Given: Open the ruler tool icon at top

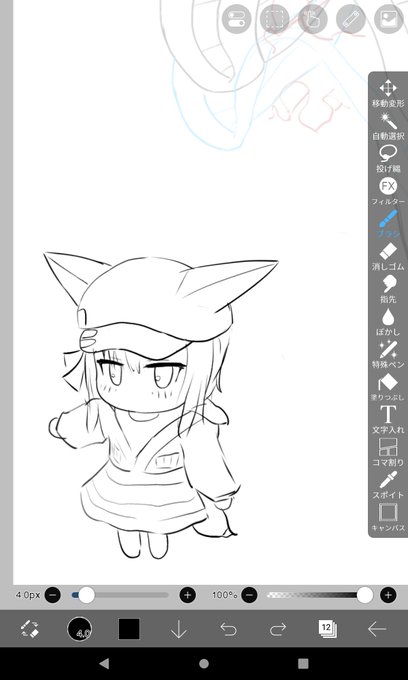Looking at the screenshot, I should [x=351, y=19].
